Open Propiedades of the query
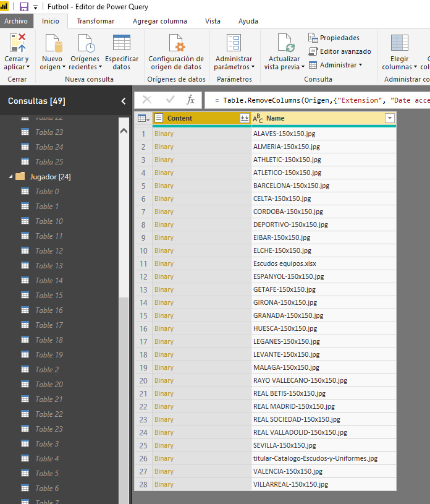Screen dimensions: 430x504 (x=334, y=38)
